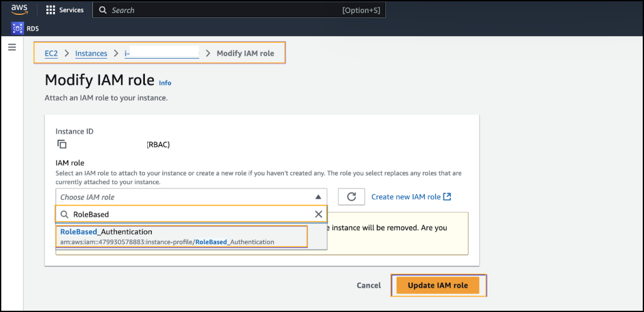Focus the AWS console search field
The height and width of the screenshot is (312, 644).
coord(225,10)
